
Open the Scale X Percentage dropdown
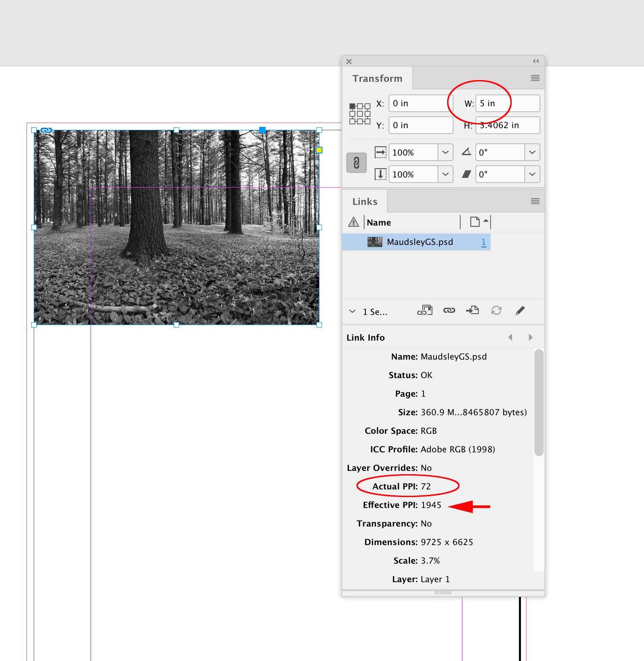click(445, 152)
